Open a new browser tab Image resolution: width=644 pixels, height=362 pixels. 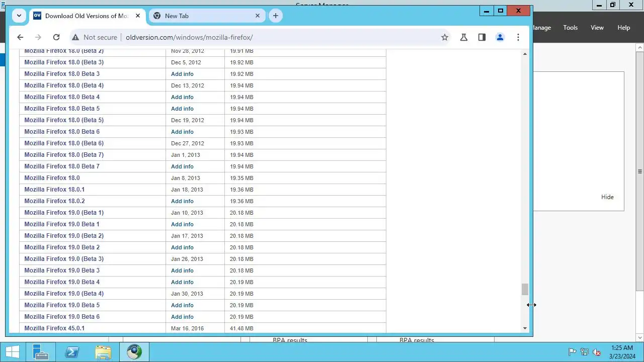click(275, 16)
